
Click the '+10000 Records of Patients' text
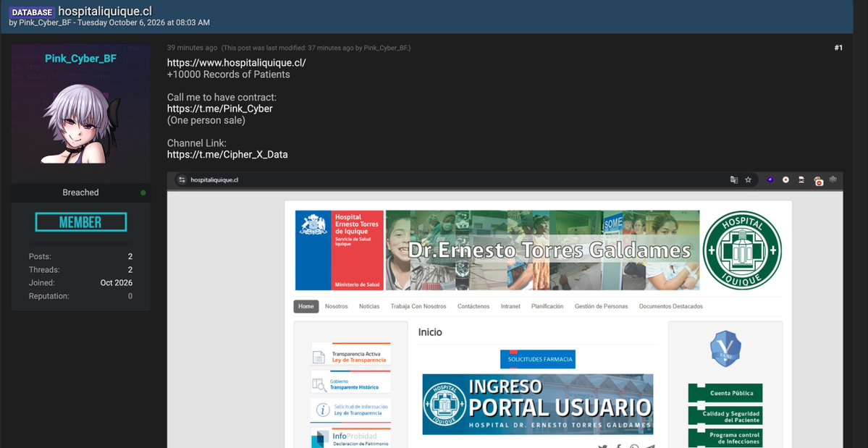tap(229, 74)
